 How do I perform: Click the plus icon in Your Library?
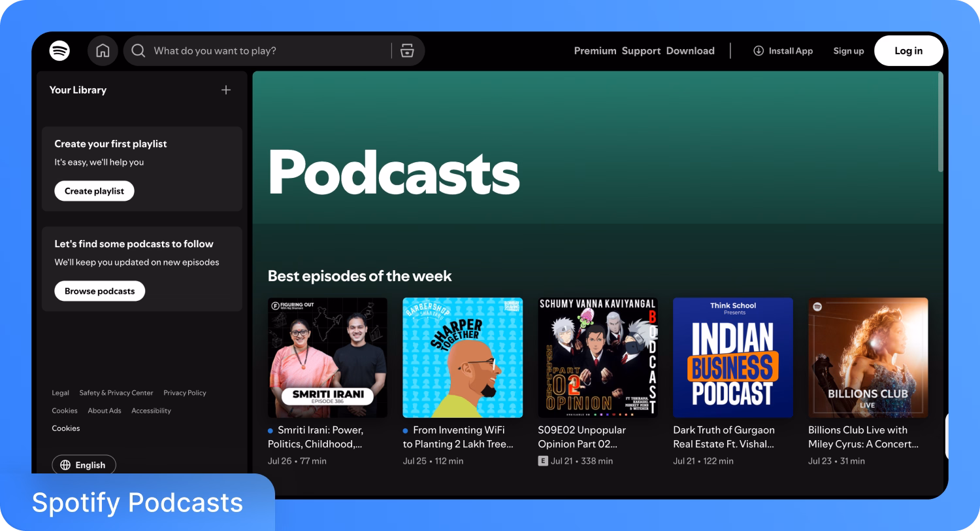226,90
